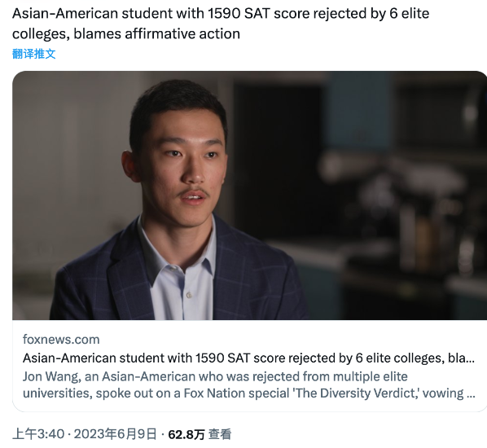The height and width of the screenshot is (448, 487).
Task: Click the Jon Wang article description text
Action: click(x=248, y=385)
